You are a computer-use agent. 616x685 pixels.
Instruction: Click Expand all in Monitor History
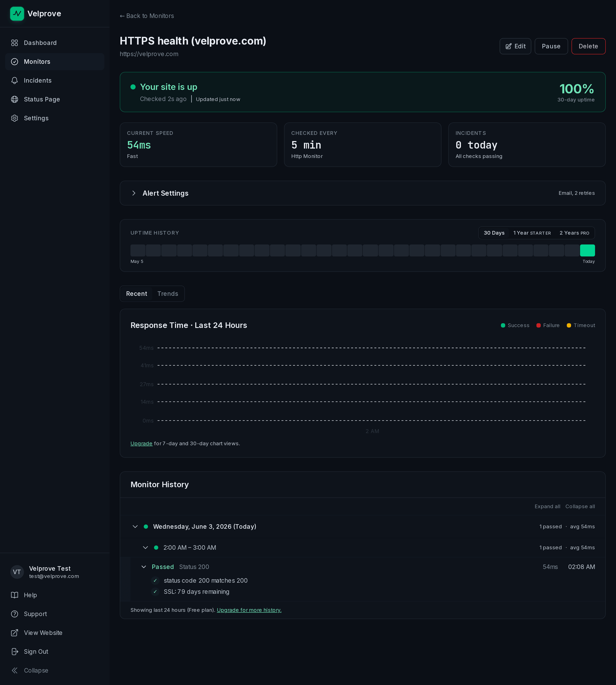[x=547, y=506]
